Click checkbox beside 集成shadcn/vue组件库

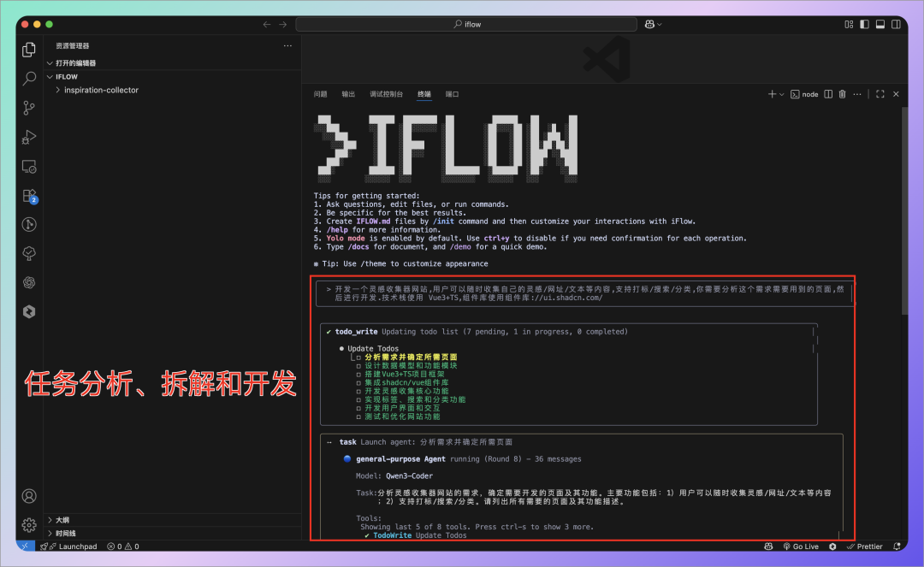tap(358, 383)
